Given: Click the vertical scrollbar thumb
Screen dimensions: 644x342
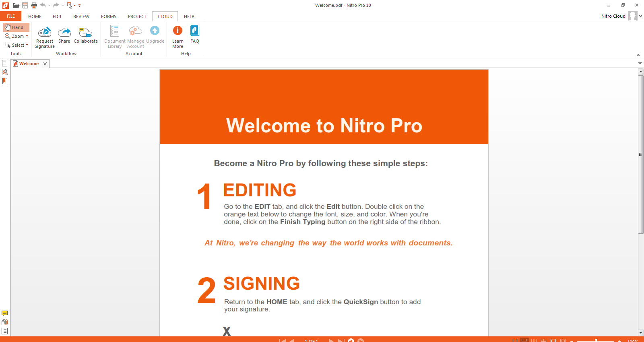Looking at the screenshot, I should coord(641,154).
